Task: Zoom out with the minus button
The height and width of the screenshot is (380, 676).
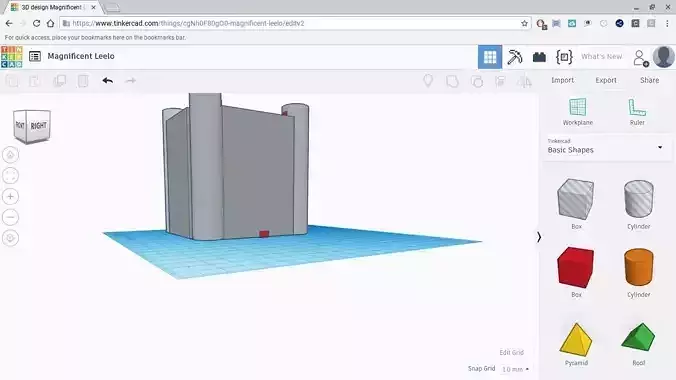Action: coord(10,217)
